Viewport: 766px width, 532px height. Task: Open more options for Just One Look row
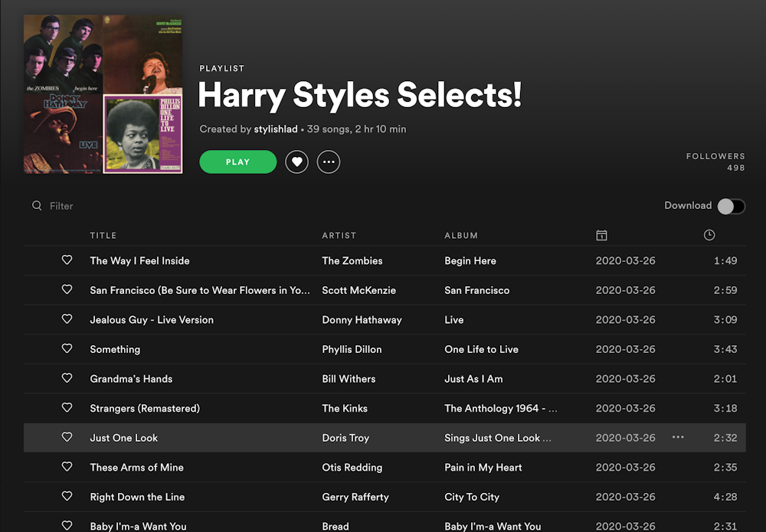678,437
